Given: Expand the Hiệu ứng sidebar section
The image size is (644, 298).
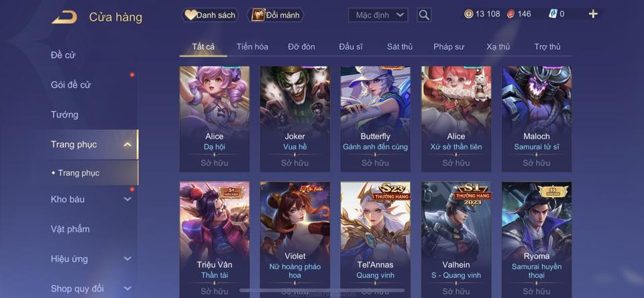Looking at the screenshot, I should (x=127, y=259).
